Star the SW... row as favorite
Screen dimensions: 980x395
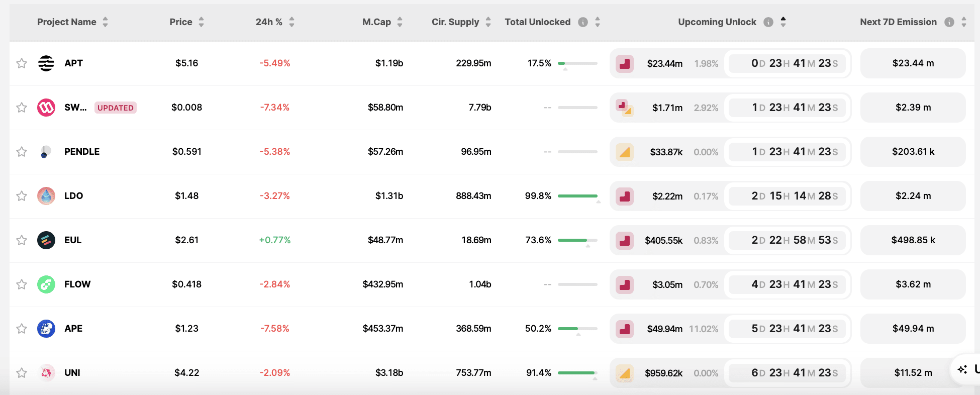coord(22,108)
